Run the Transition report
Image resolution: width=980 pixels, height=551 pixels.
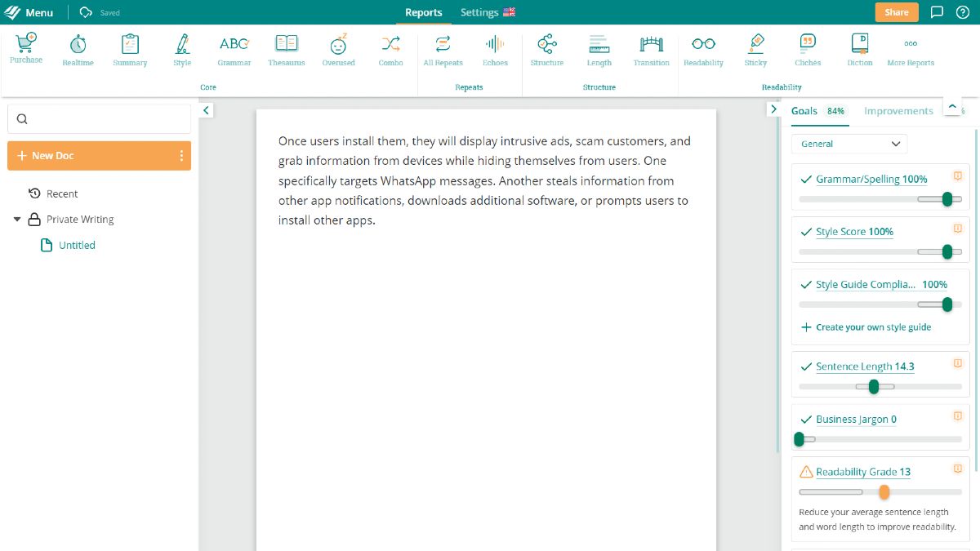click(x=651, y=49)
